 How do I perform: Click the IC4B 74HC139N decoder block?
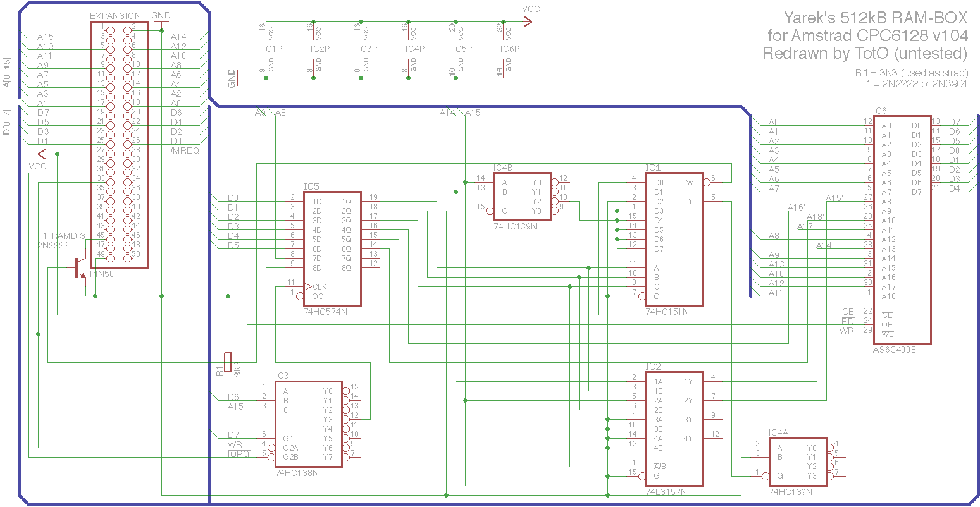point(522,196)
